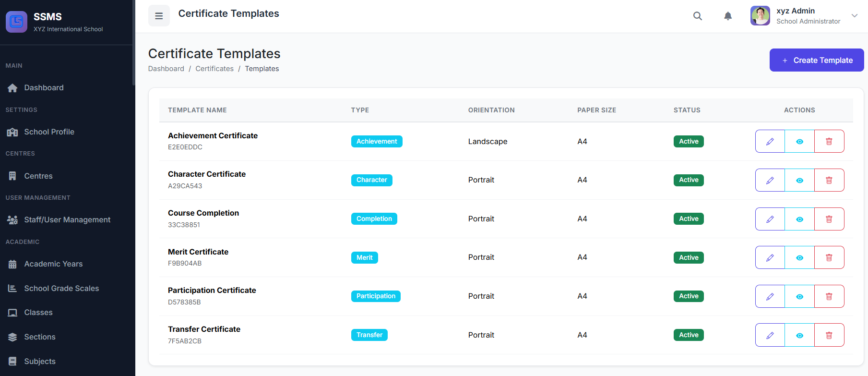Preview the Transfer Certificate eye icon
This screenshot has width=868, height=376.
tap(799, 335)
